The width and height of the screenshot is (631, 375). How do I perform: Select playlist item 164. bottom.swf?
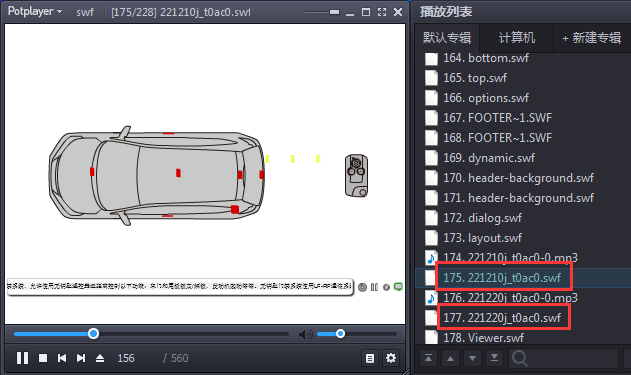coord(486,58)
